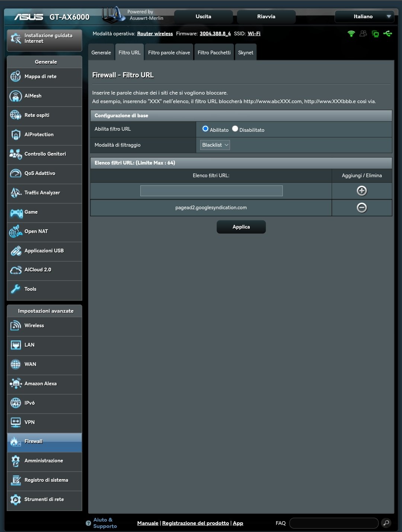Image resolution: width=402 pixels, height=532 pixels.
Task: Click the FAQ search input box
Action: tap(334, 523)
